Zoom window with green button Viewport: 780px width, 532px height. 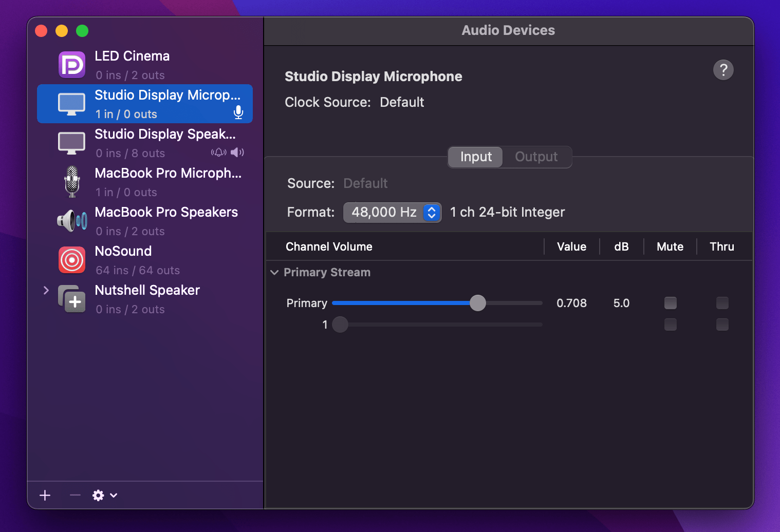[82, 31]
